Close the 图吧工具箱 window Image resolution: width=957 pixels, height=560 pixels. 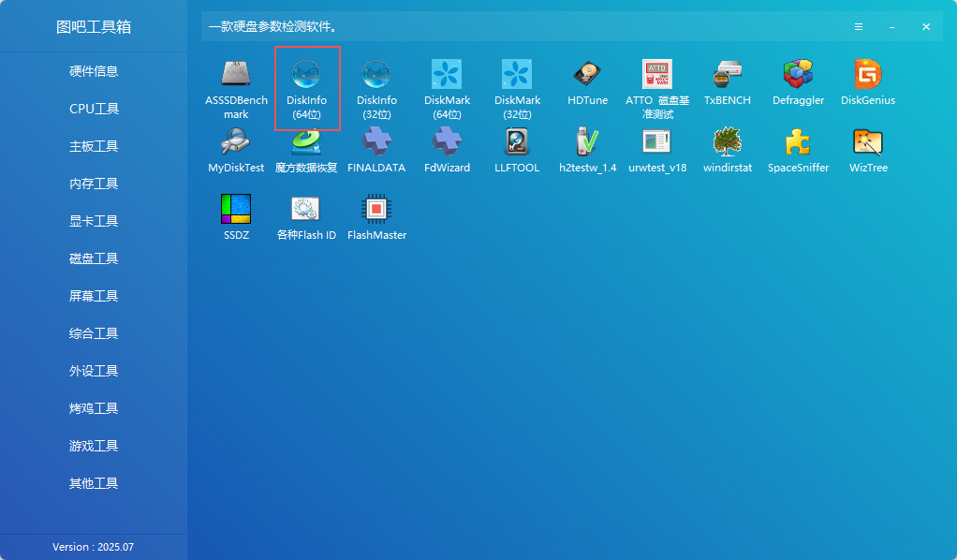pos(926,27)
